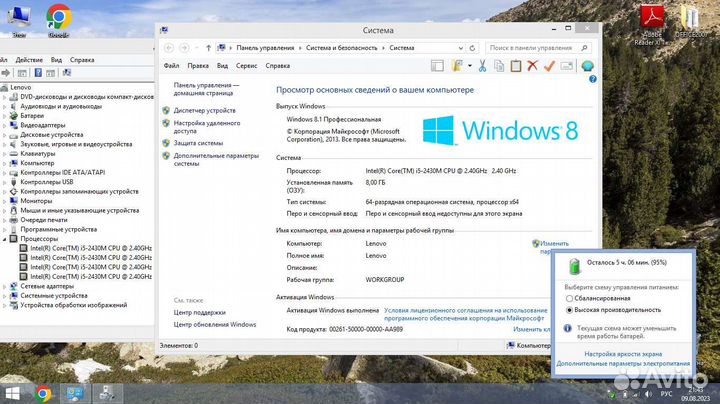Open additional power options link
The image size is (720, 404).
[x=623, y=364]
